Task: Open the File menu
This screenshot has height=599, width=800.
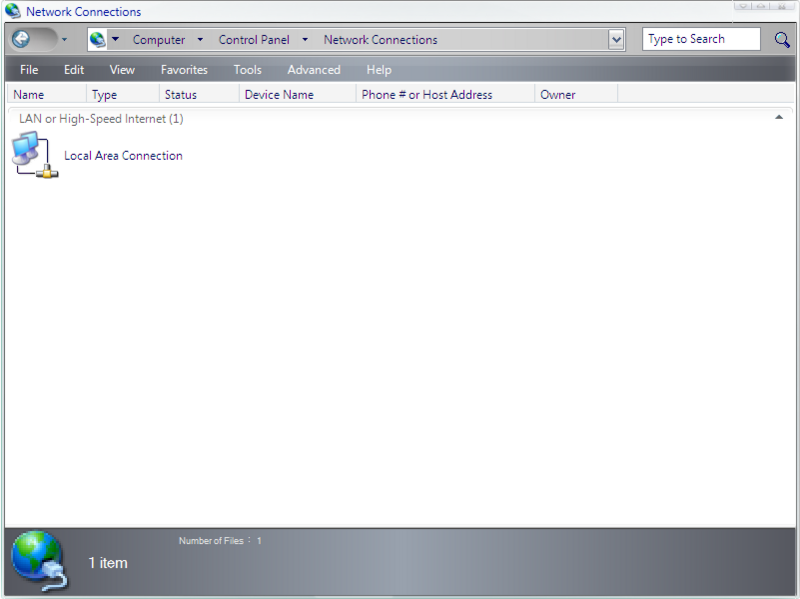Action: point(29,70)
